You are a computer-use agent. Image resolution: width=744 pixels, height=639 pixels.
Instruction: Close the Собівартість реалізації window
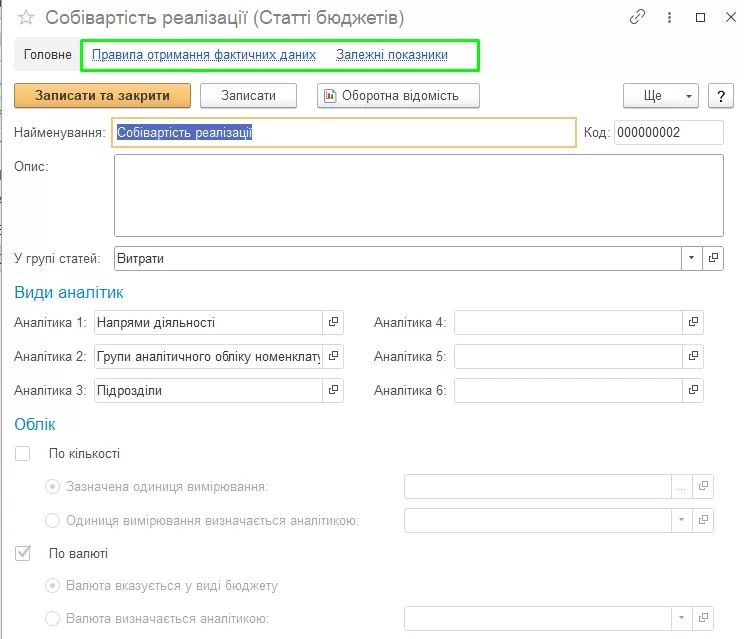pos(731,18)
